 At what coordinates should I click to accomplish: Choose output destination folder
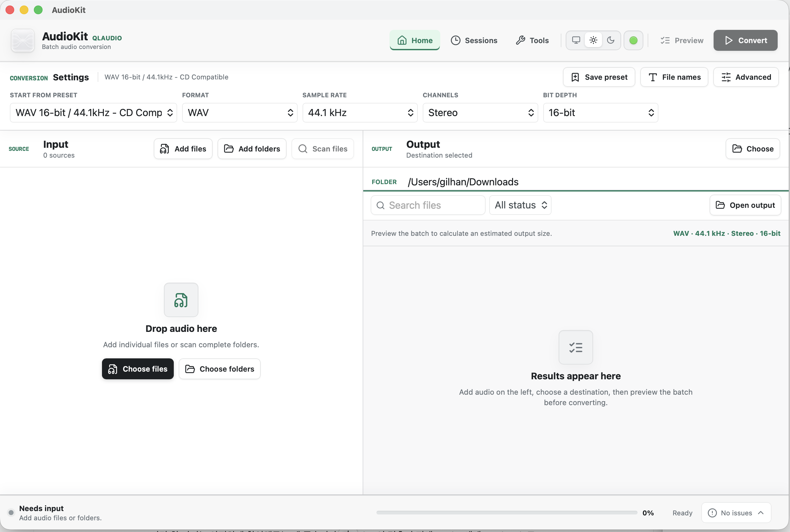753,149
